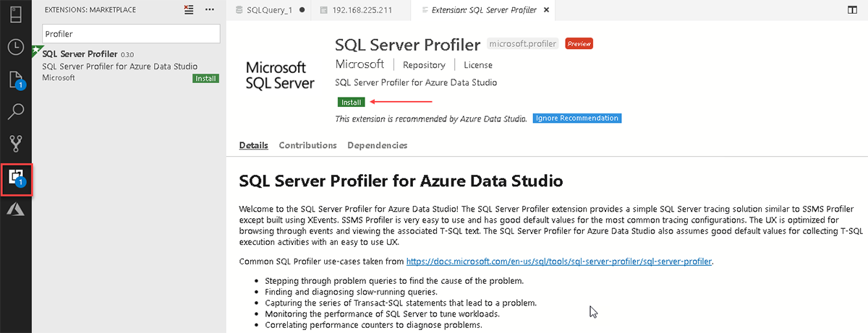The width and height of the screenshot is (868, 333).
Task: Install SQL Server Profiler from the details page
Action: click(x=351, y=102)
